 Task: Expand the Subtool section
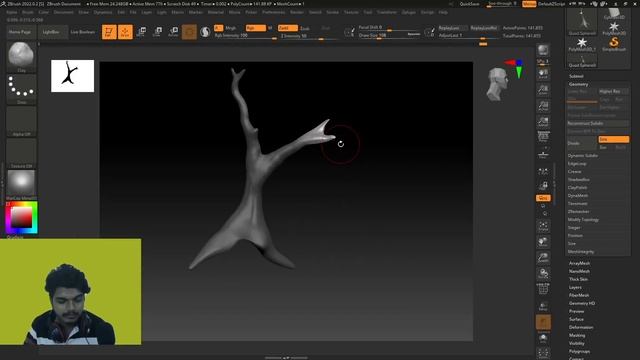click(576, 76)
